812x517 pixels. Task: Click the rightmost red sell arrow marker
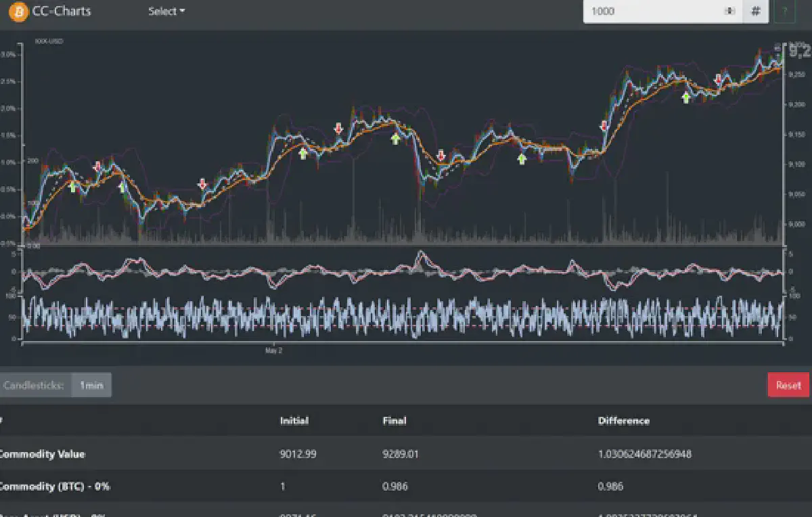pyautogui.click(x=718, y=79)
